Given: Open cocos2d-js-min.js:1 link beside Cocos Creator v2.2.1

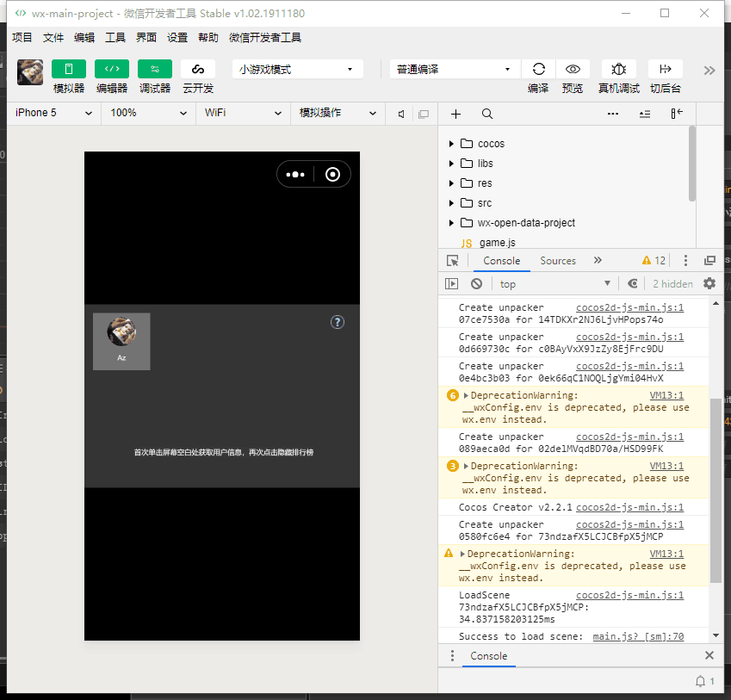Looking at the screenshot, I should pyautogui.click(x=630, y=507).
